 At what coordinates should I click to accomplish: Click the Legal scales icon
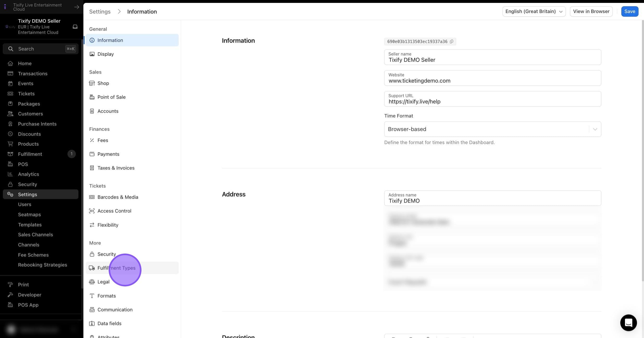(92, 282)
